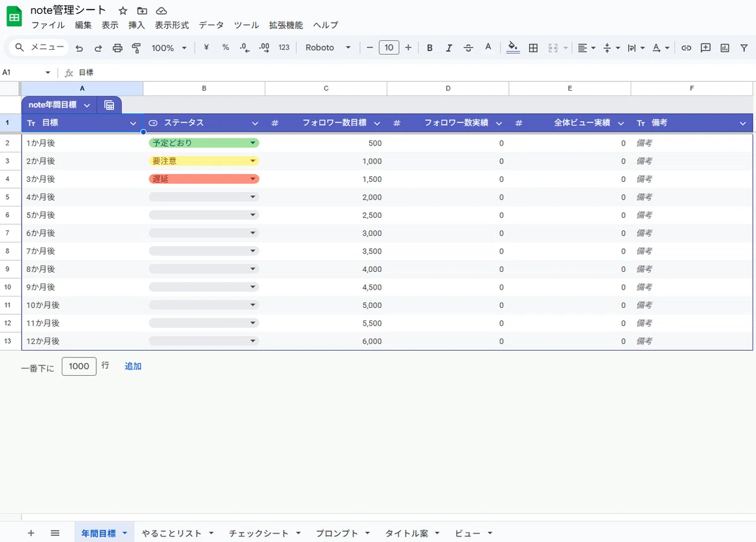This screenshot has height=542, width=756.
Task: Expand the note年間目標 table name menu
Action: [87, 105]
